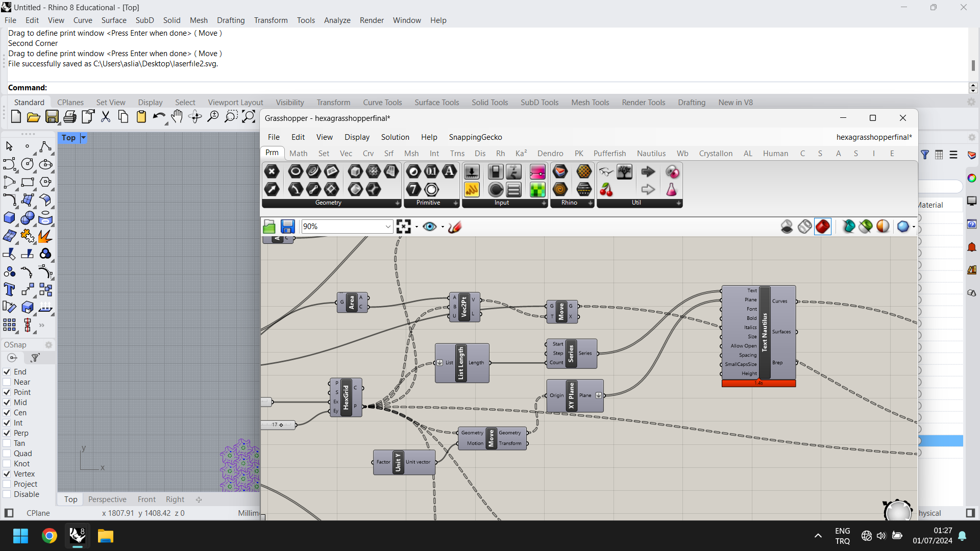The width and height of the screenshot is (980, 551).
Task: Select the Rectangle tool
Action: tap(28, 182)
